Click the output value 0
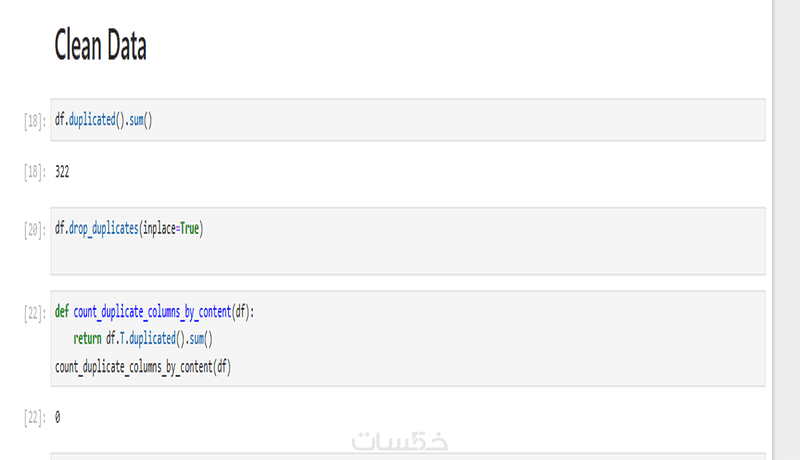The width and height of the screenshot is (800, 460). [58, 418]
